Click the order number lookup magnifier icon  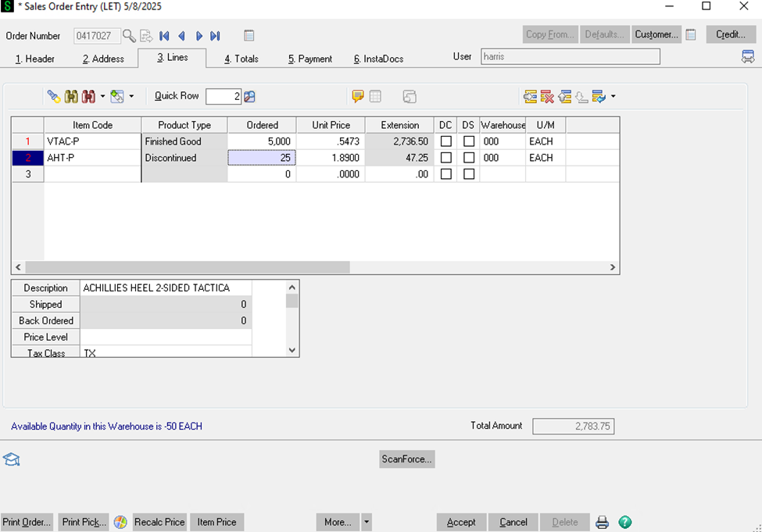pos(129,35)
